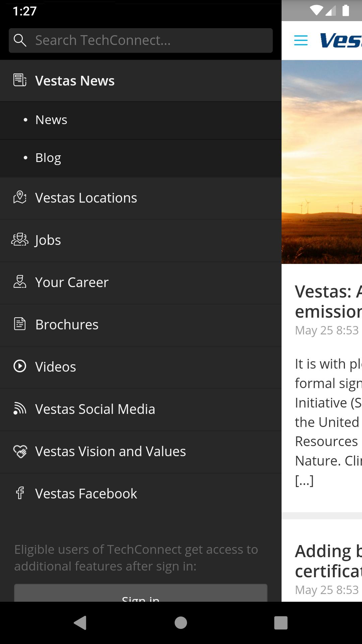Collapse the Vestas News section
Image resolution: width=362 pixels, height=644 pixels.
pos(141,80)
